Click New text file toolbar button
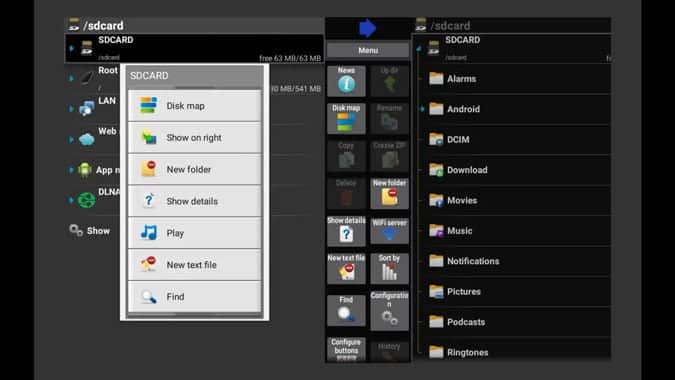 346,269
